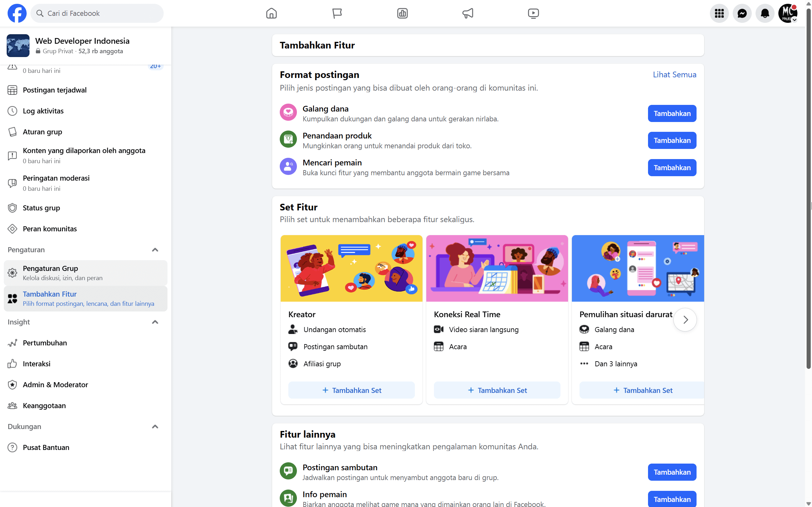Screen dimensions: 812x507
Task: Collapse the Insight section
Action: [x=155, y=322]
